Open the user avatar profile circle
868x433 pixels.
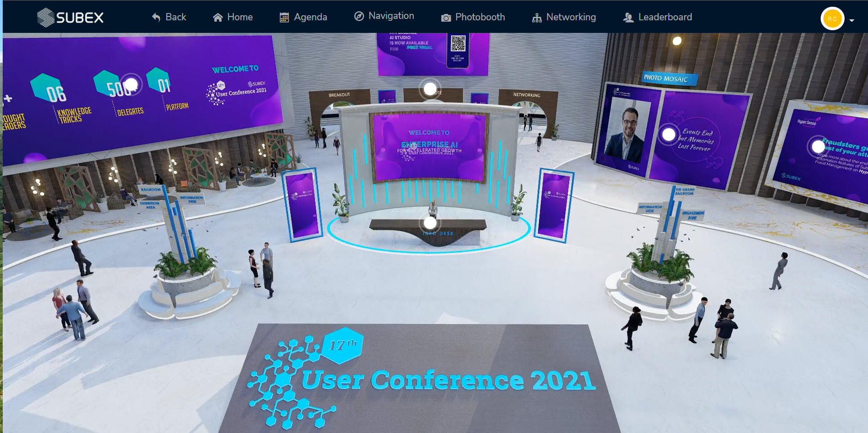(x=832, y=19)
